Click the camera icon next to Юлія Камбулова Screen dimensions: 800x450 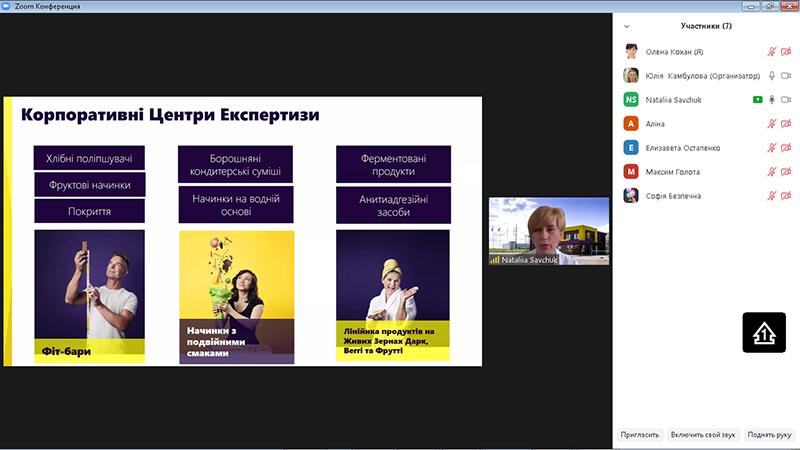pos(786,76)
